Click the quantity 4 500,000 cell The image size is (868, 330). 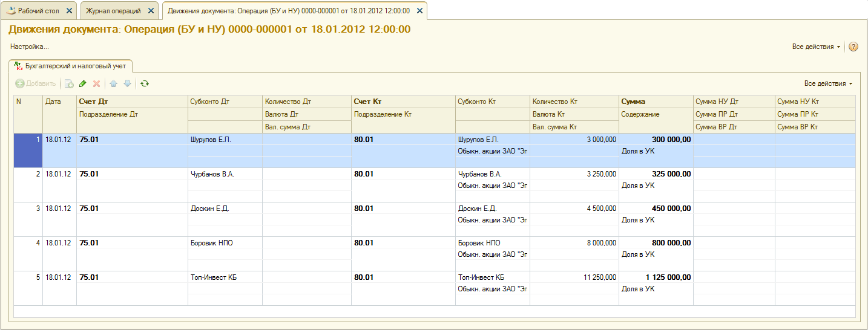pyautogui.click(x=574, y=209)
